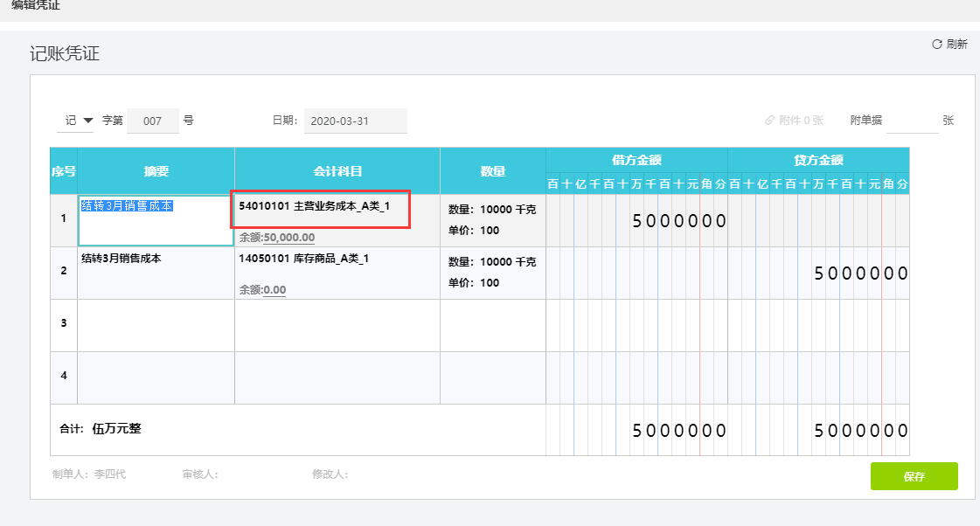Click row 2 credit amount 5000000
This screenshot has width=980, height=526.
(x=860, y=273)
